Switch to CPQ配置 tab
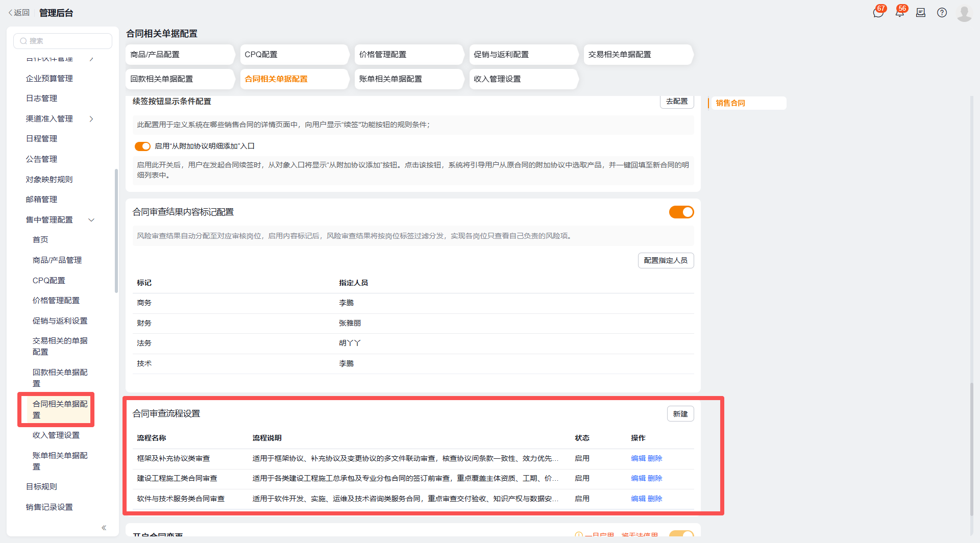This screenshot has width=980, height=543. coord(295,55)
